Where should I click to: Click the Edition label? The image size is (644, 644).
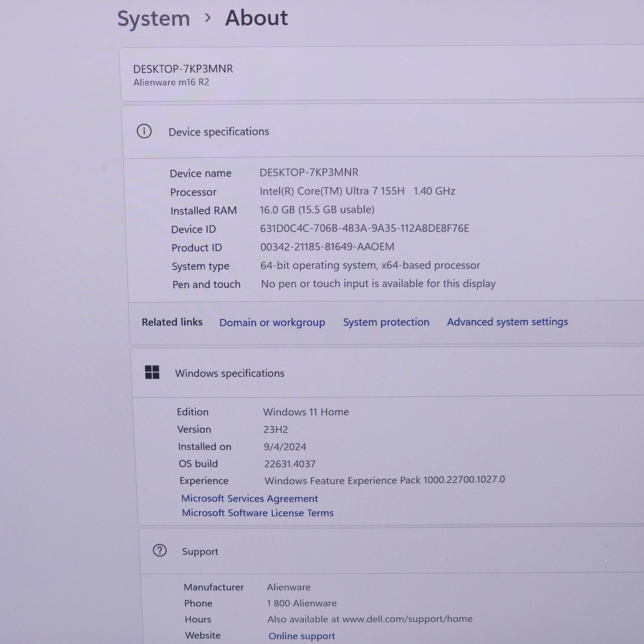193,412
